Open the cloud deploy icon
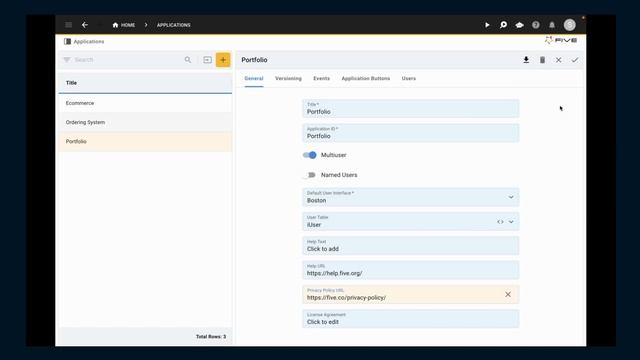Image resolution: width=640 pixels, height=360 pixels. coord(519,25)
